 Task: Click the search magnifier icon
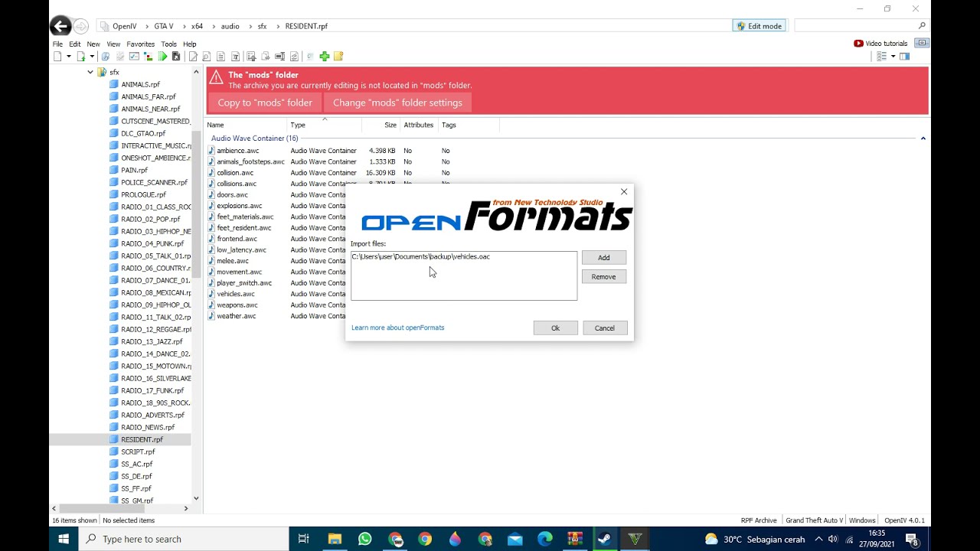(x=922, y=26)
